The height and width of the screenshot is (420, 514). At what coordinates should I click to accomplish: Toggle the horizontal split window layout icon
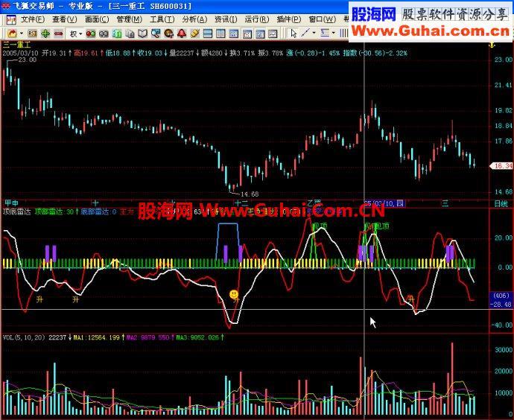[x=208, y=34]
